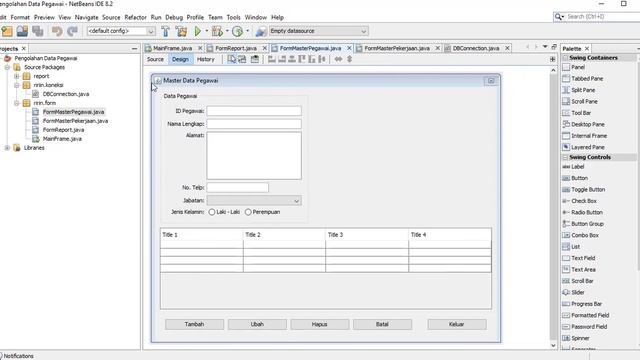This screenshot has height=360, width=640.
Task: Click the Redo arrow icon
Action: click(72, 31)
